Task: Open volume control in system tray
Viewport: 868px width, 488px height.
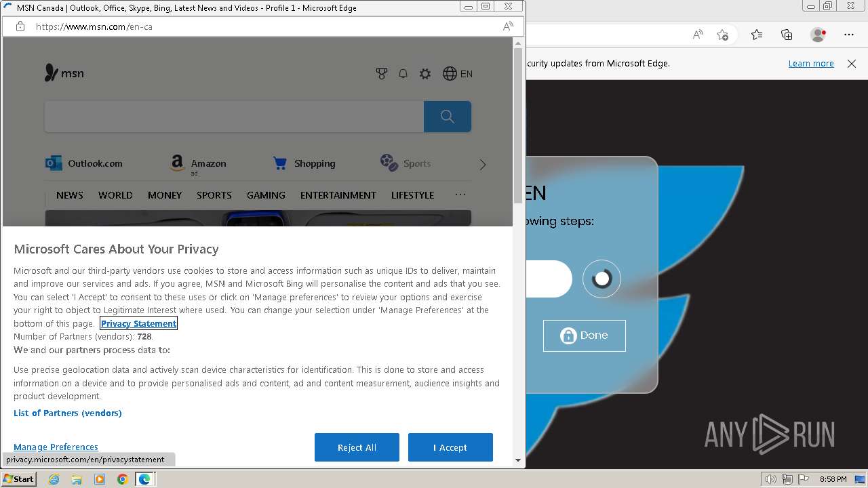Action: (770, 479)
